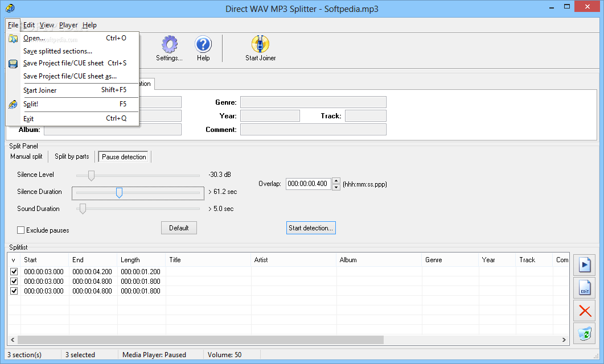Screen dimensions: 604x364
Task: Delete section with red X button
Action: pyautogui.click(x=584, y=311)
